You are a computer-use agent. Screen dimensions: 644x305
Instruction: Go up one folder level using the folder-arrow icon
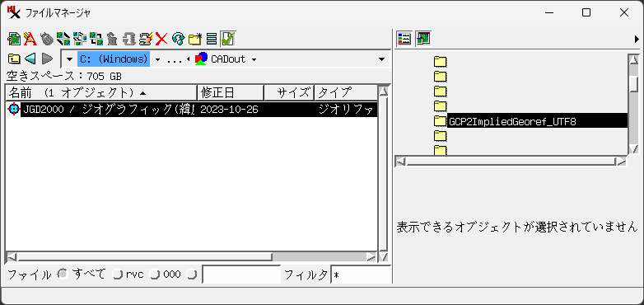13,59
